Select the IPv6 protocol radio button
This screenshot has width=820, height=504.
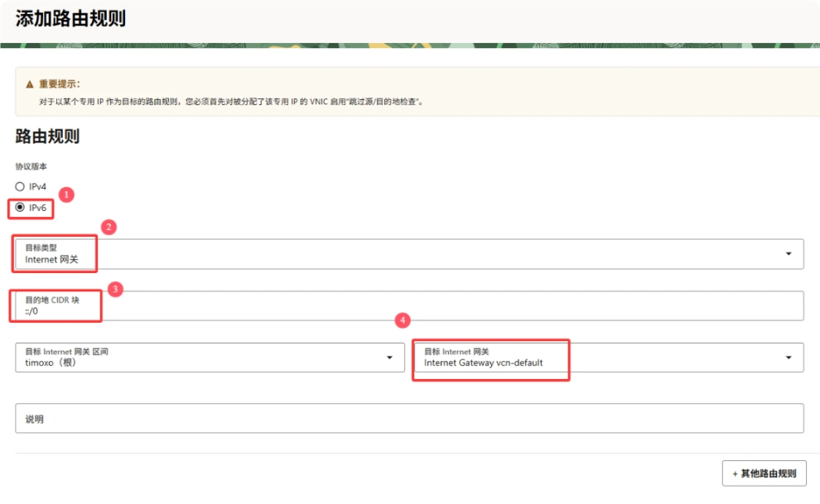point(20,208)
